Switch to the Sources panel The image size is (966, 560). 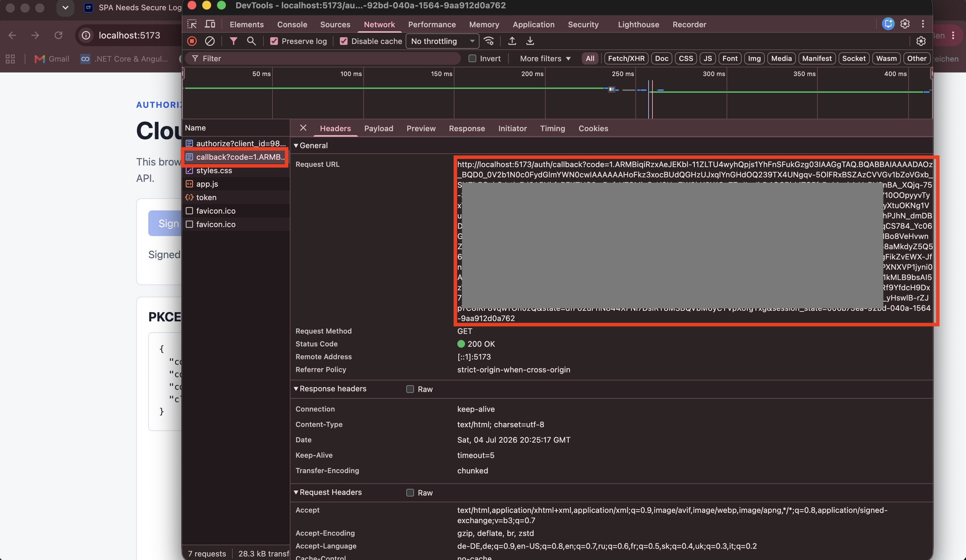(335, 24)
